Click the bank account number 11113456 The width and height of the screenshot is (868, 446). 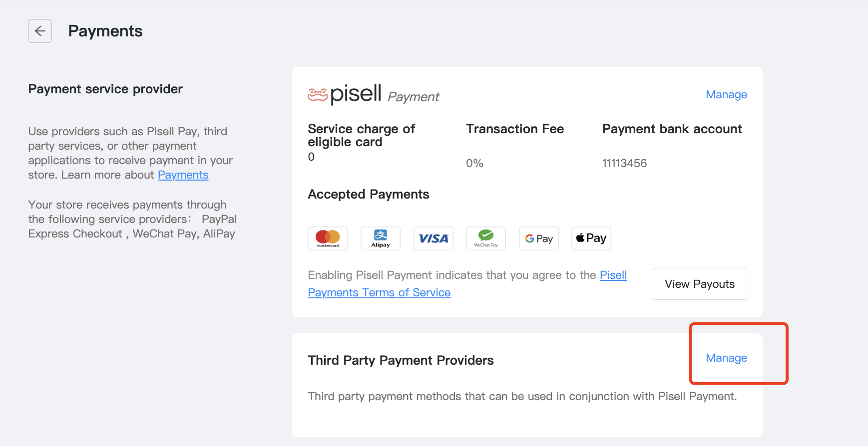tap(624, 163)
